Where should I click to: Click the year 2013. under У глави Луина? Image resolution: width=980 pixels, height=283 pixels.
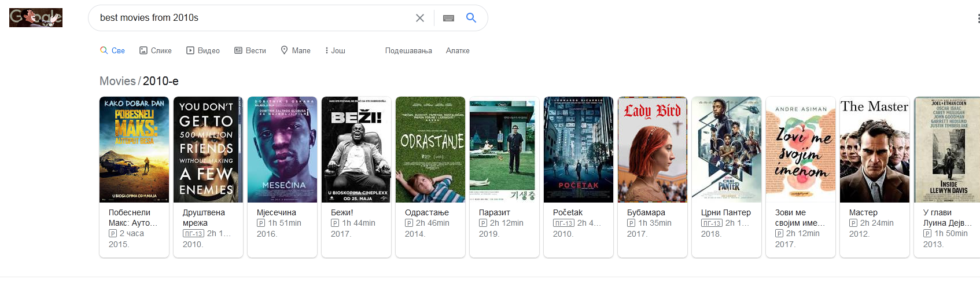933,244
